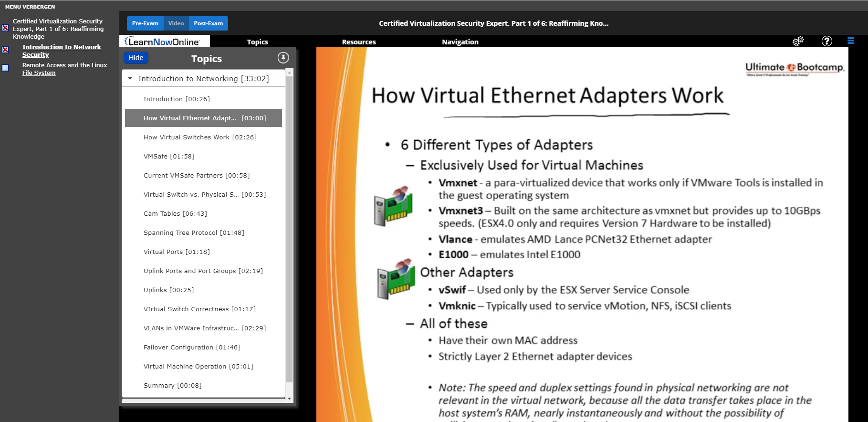Select topic Uplinks [00:25]
This screenshot has height=422, width=868.
pos(204,290)
